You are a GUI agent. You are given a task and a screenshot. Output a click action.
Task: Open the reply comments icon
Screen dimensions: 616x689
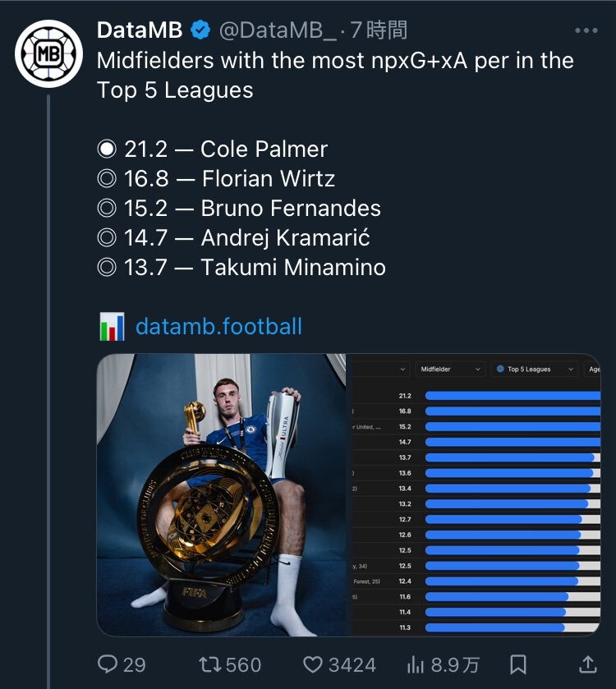click(108, 664)
